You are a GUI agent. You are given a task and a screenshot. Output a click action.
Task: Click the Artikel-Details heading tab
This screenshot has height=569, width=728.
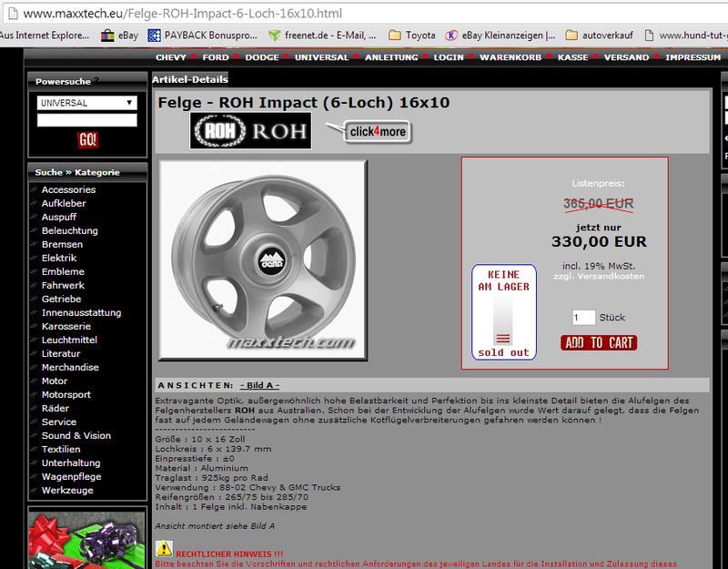pos(190,79)
